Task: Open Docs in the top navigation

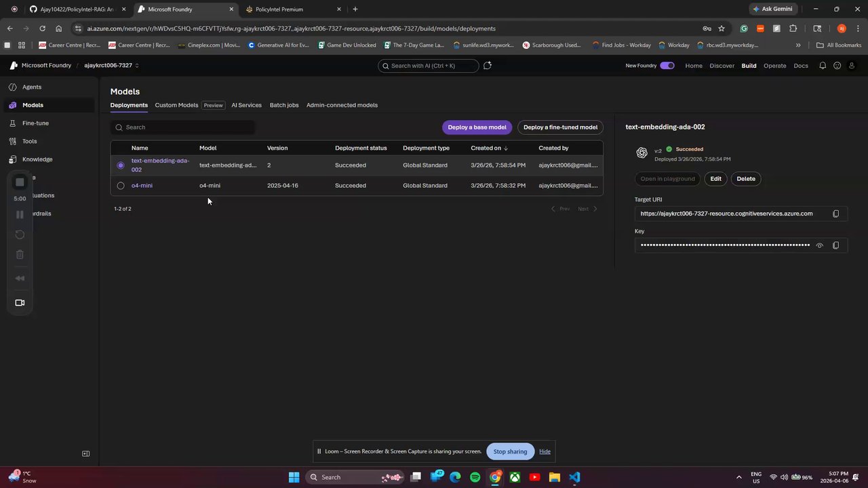Action: pos(801,66)
